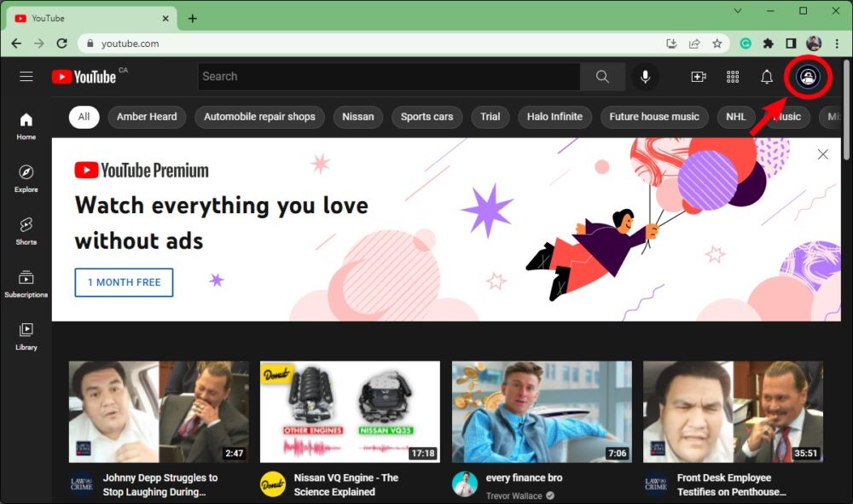
Task: Select the Halo Infinite chip
Action: tap(555, 117)
